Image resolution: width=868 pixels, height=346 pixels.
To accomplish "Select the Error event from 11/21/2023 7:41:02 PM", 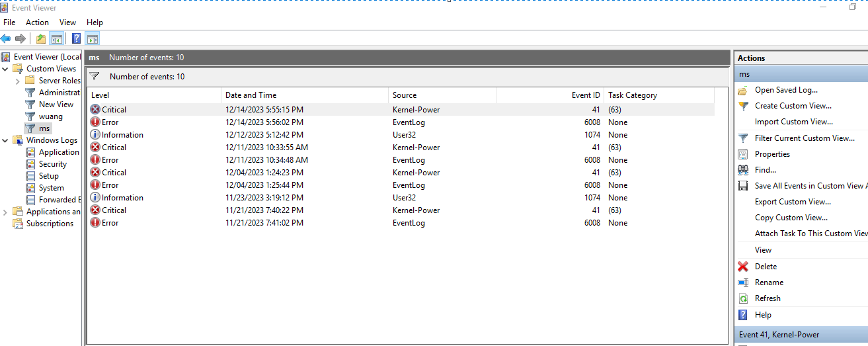I will (401, 223).
